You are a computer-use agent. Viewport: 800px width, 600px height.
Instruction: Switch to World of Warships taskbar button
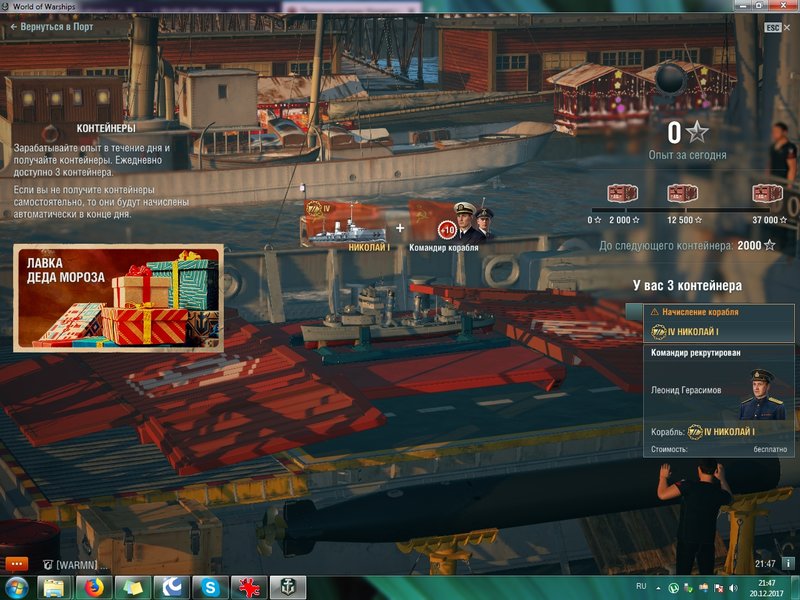[288, 588]
